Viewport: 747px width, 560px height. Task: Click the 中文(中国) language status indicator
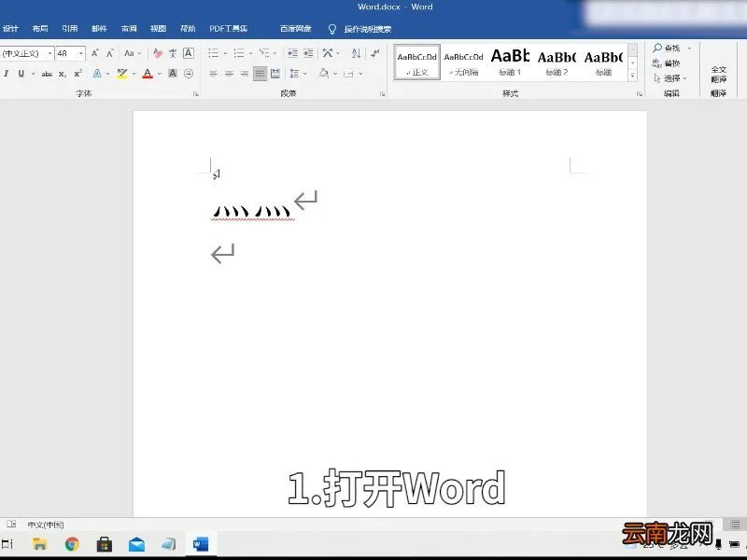(45, 525)
